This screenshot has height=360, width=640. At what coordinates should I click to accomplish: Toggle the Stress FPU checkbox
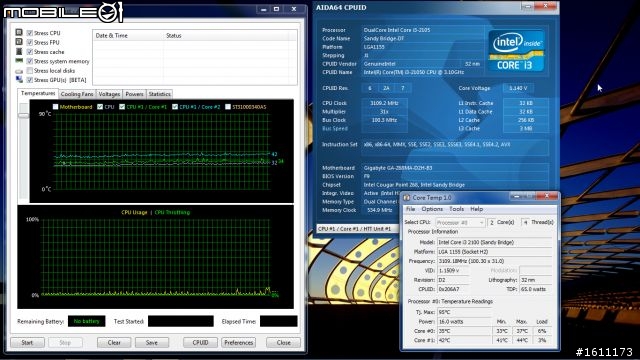(29, 42)
